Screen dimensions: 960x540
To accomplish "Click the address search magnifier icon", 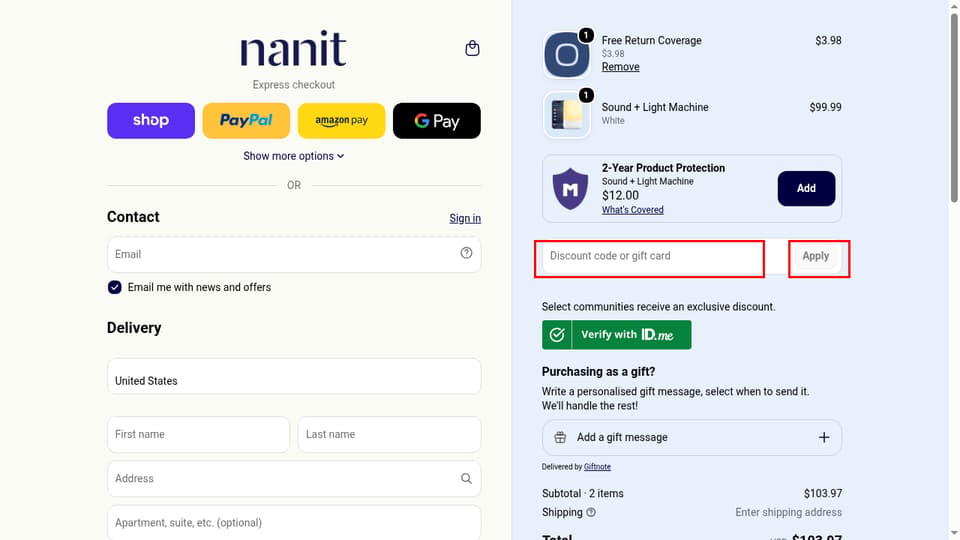I will click(x=467, y=479).
